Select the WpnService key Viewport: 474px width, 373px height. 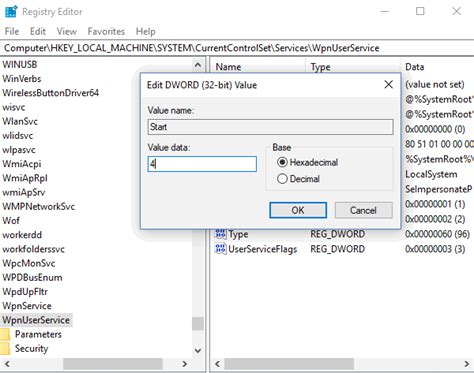point(27,306)
